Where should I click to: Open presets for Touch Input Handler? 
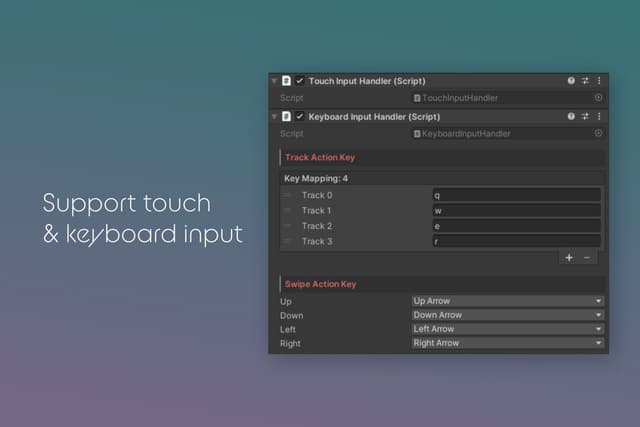pyautogui.click(x=585, y=81)
